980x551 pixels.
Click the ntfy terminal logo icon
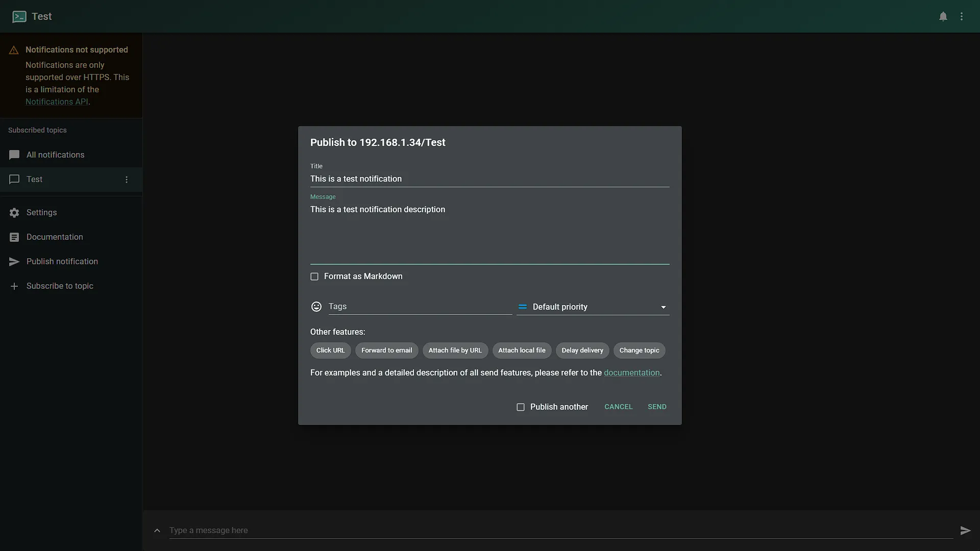coord(19,16)
